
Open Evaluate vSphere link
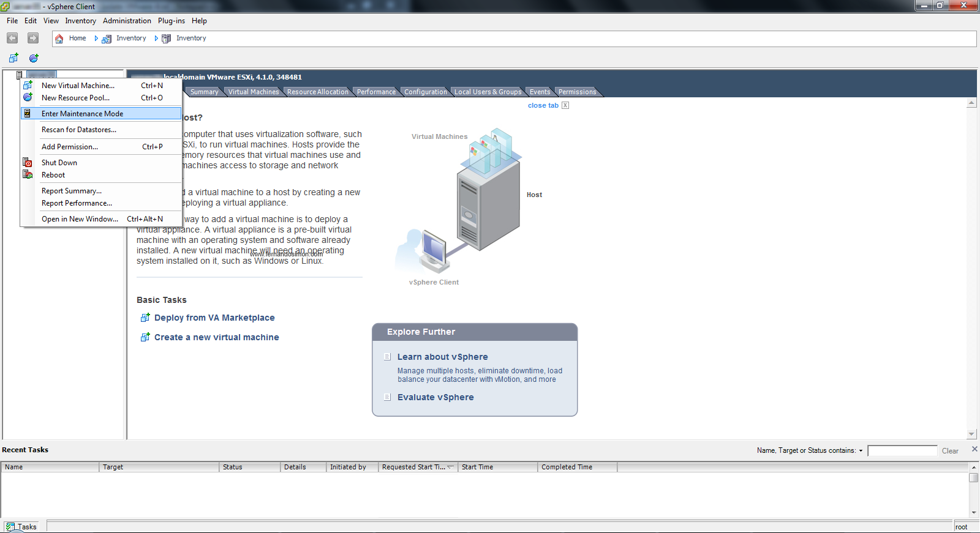tap(435, 397)
